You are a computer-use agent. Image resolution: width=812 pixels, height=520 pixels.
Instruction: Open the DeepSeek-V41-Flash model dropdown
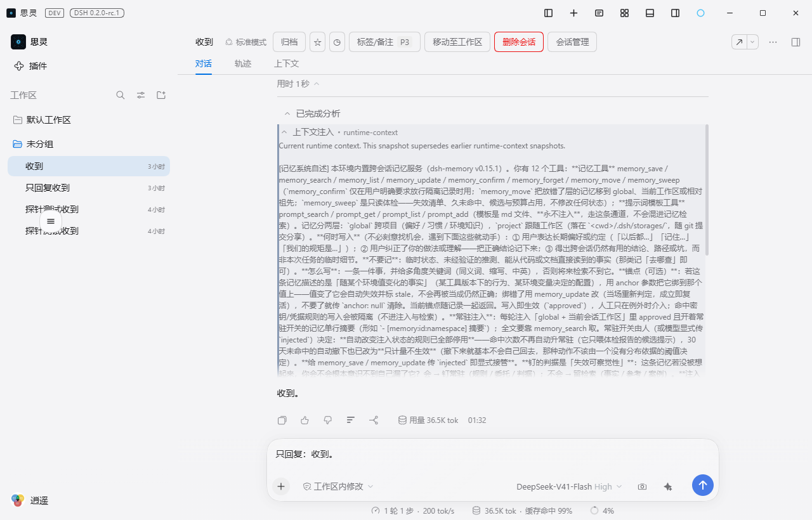coord(569,486)
